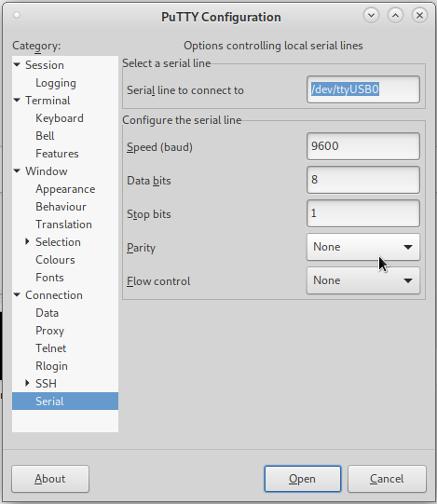Click the window roll-up arrow icon
The image size is (437, 504).
tap(395, 15)
